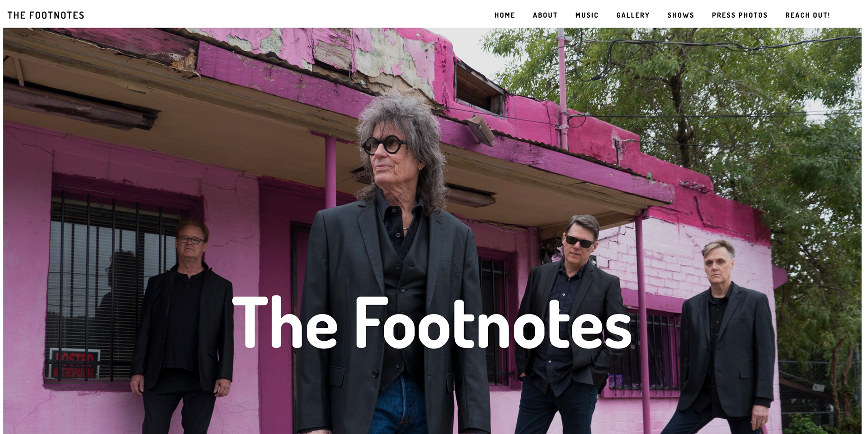Click THE FOOTNOTES site title logo
868x434 pixels.
click(46, 15)
